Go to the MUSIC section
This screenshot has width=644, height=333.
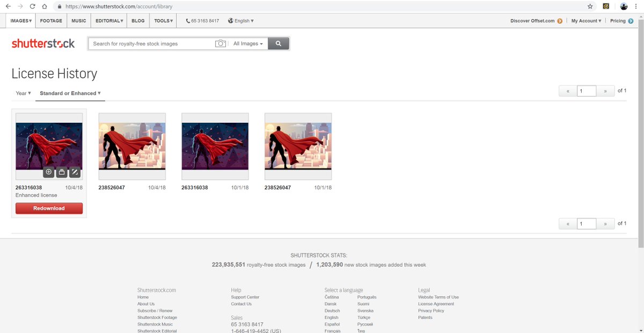point(79,21)
